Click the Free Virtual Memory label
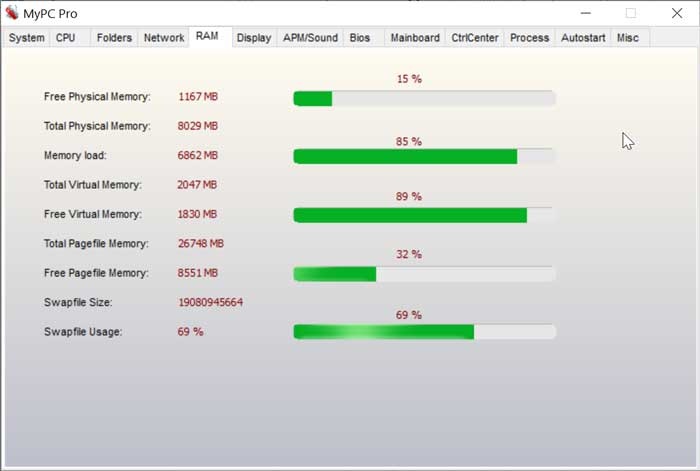The image size is (700, 471). [93, 214]
